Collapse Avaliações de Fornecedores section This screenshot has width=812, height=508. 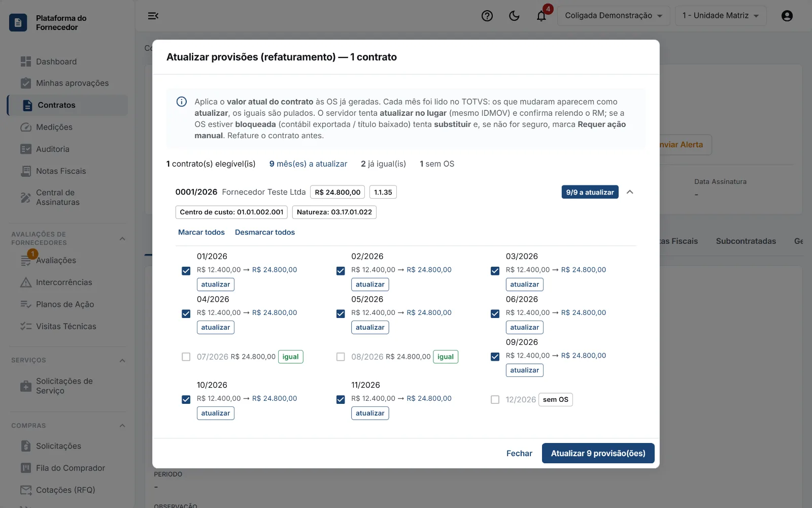[122, 239]
